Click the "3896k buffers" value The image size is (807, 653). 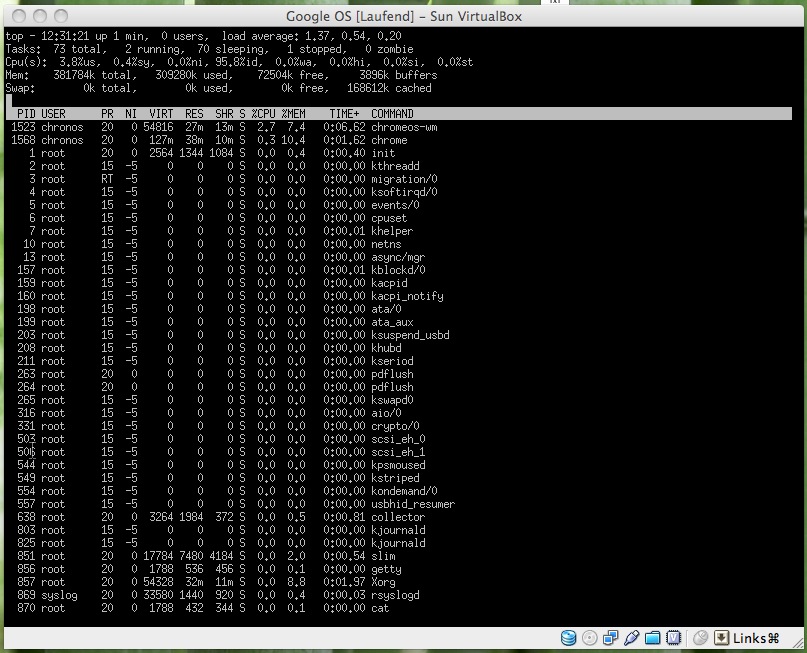coord(398,75)
